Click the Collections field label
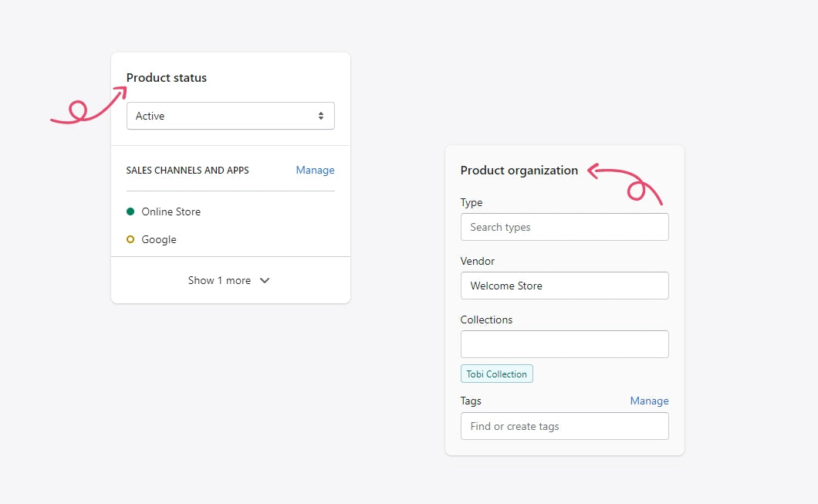818x504 pixels. (486, 320)
